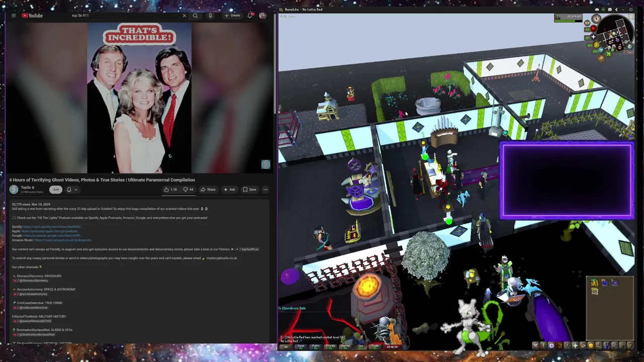Open the settings wrench tab
The width and height of the screenshot is (644, 362).
pyautogui.click(x=615, y=345)
